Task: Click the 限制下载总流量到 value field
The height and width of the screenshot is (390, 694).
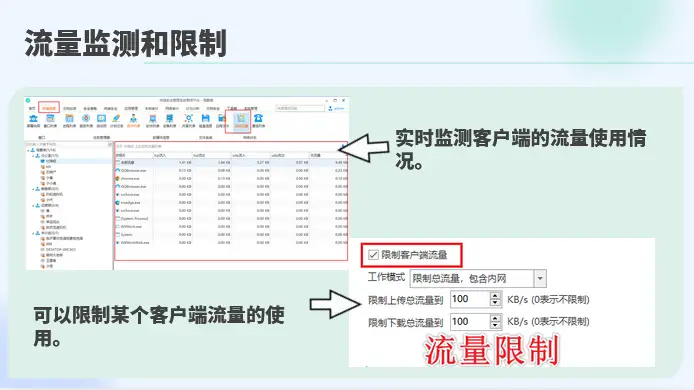Action: 470,321
